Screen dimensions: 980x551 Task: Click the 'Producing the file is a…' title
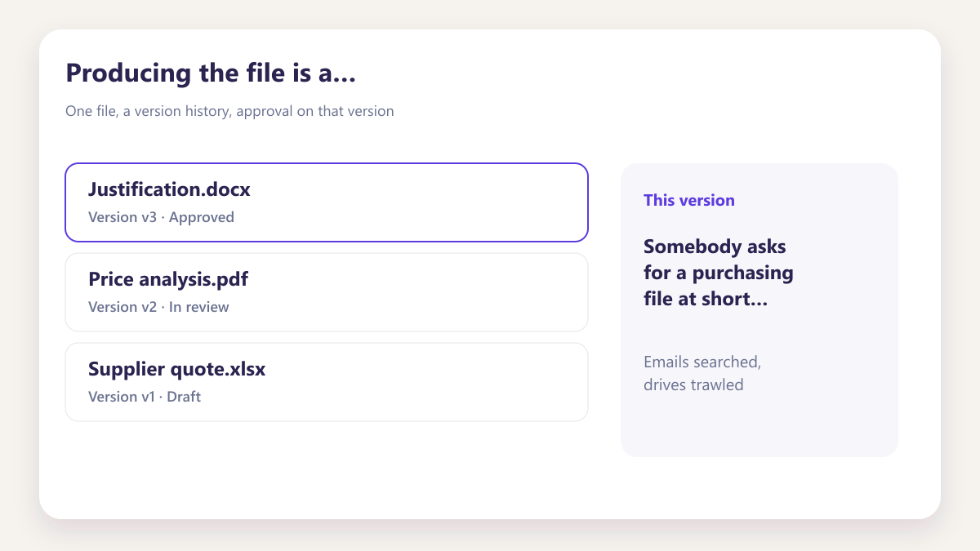[211, 73]
